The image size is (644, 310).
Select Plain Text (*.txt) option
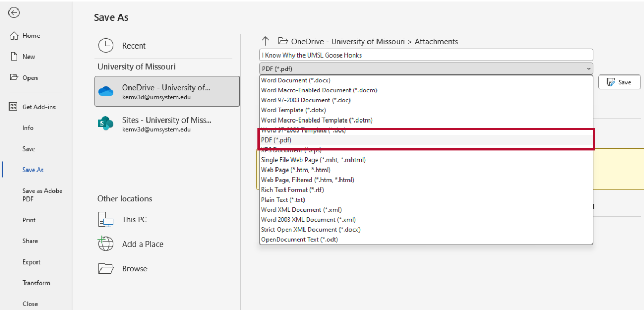click(x=426, y=200)
